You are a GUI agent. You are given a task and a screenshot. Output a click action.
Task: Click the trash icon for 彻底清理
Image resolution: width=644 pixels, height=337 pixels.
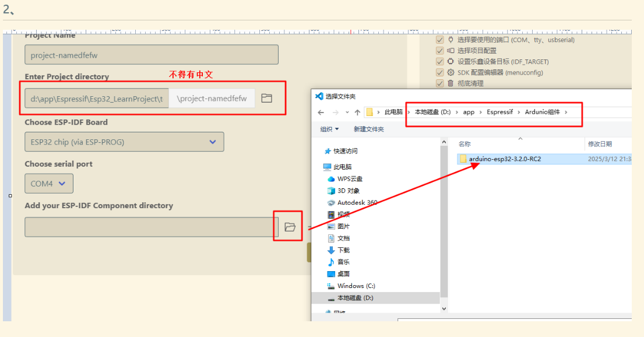click(451, 83)
